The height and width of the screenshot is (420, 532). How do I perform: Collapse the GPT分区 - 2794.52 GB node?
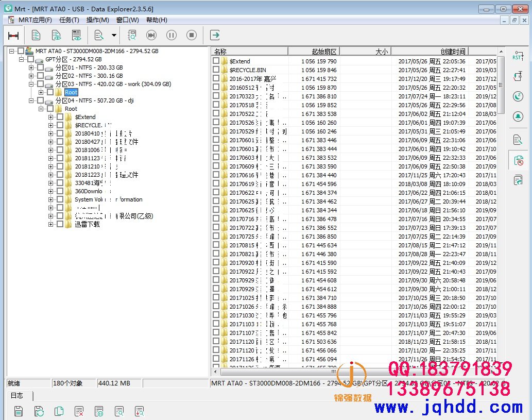click(x=22, y=59)
